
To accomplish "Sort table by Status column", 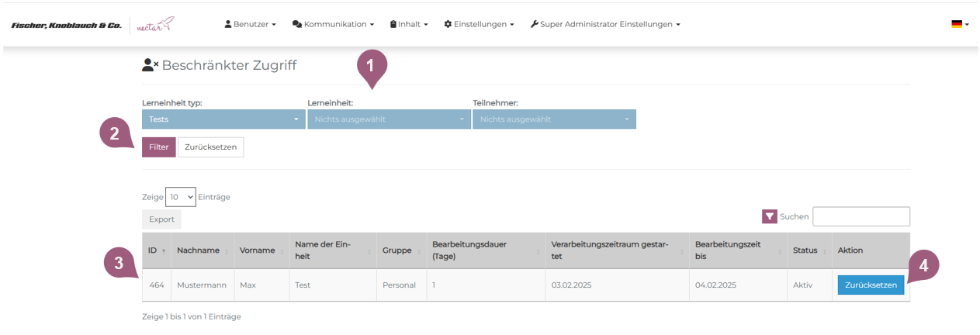I will (805, 250).
